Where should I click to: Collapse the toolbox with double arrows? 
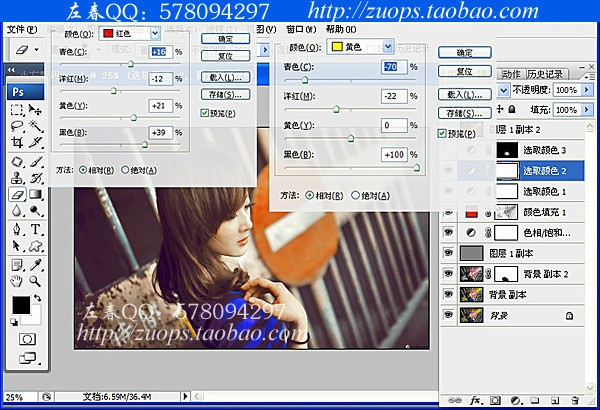coord(11,70)
